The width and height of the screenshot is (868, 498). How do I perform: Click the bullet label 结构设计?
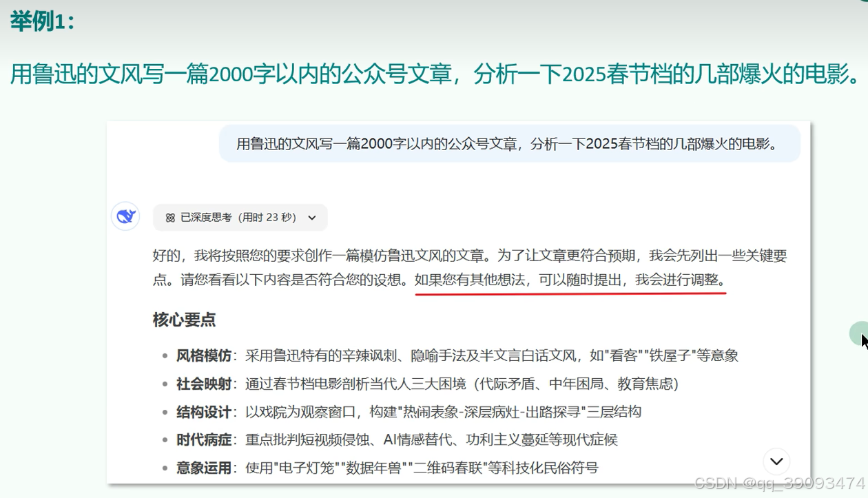(x=204, y=412)
